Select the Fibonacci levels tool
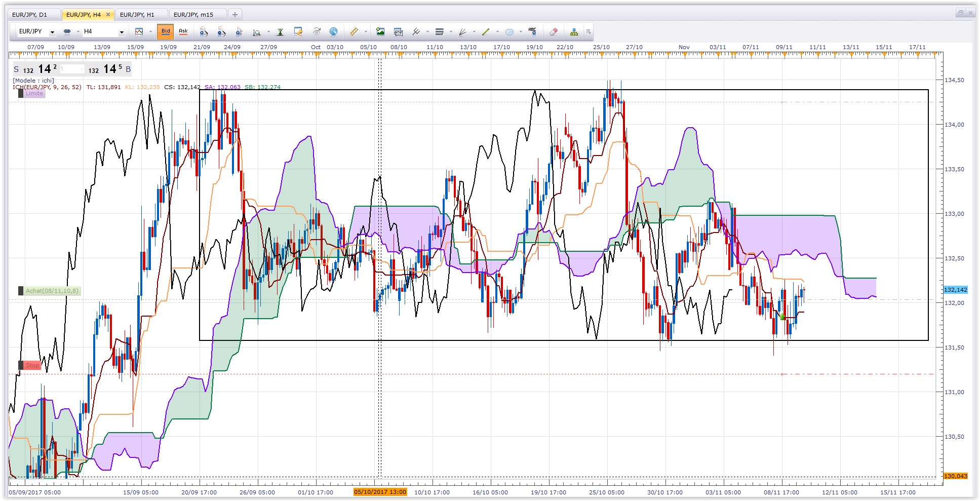 pos(439,31)
